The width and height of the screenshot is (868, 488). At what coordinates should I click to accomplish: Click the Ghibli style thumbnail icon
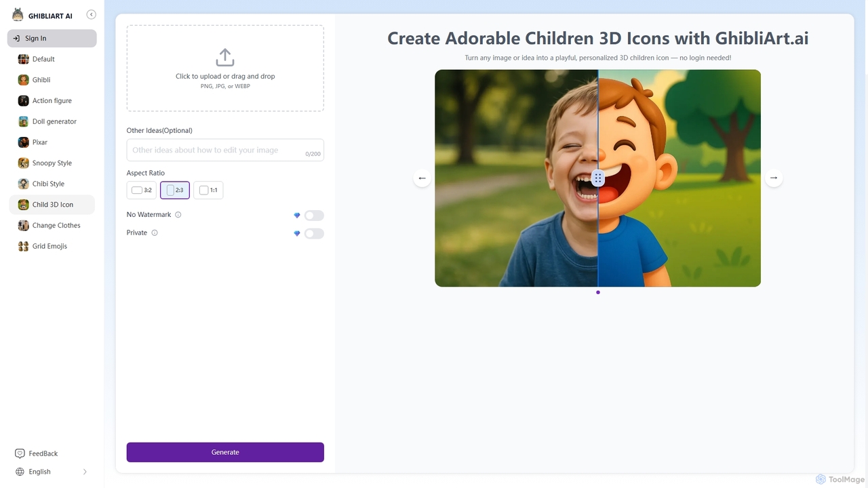[x=24, y=80]
